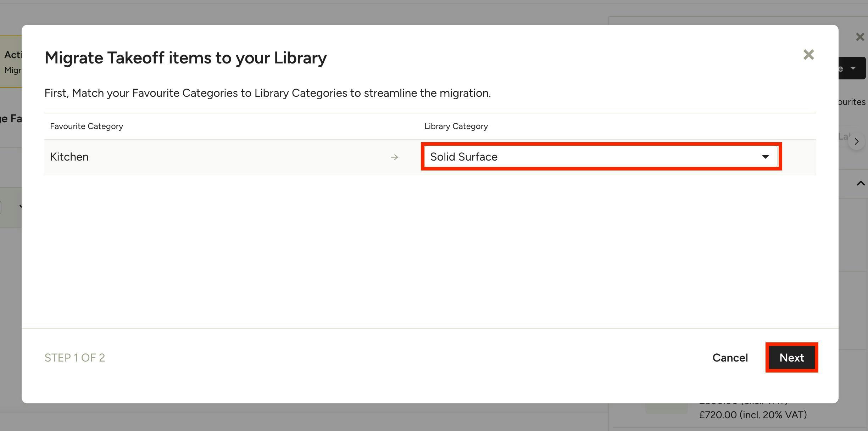The width and height of the screenshot is (868, 431).
Task: Click the Action banner behind the dialog
Action: click(11, 62)
